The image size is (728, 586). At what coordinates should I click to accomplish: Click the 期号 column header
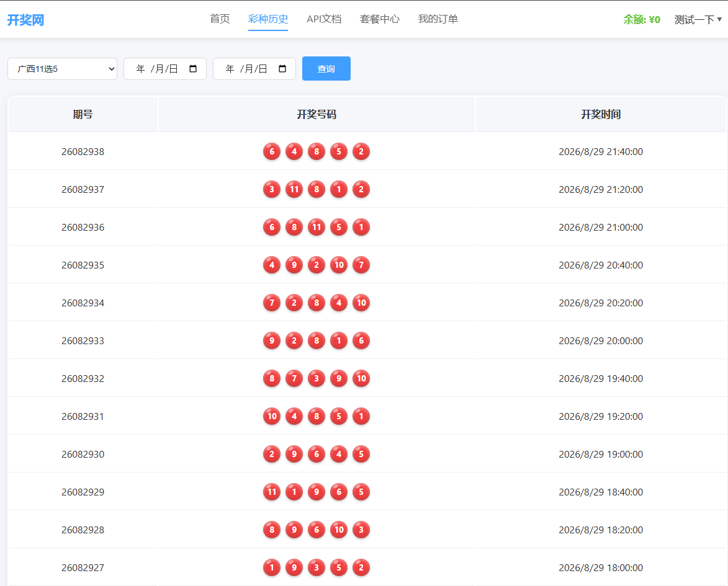click(83, 114)
